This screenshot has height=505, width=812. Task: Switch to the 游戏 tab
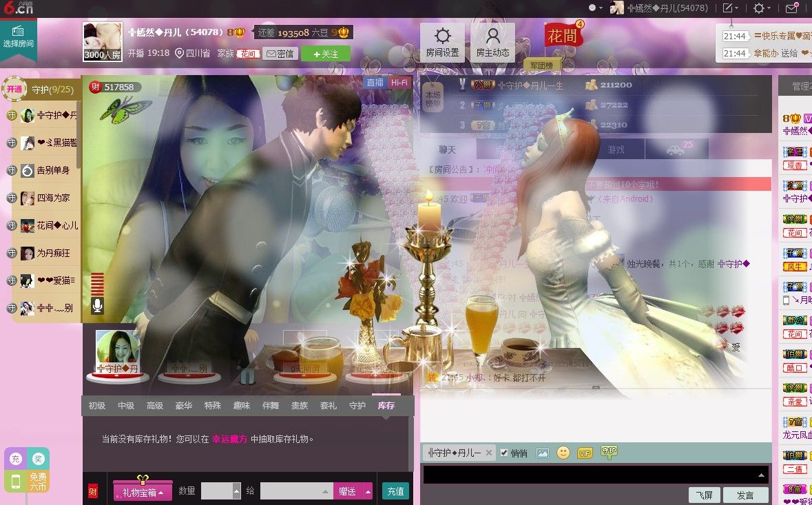pos(616,150)
